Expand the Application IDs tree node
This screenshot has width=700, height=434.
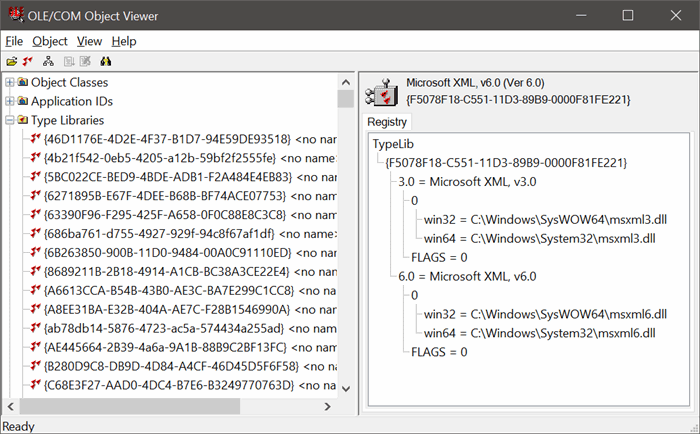9,101
